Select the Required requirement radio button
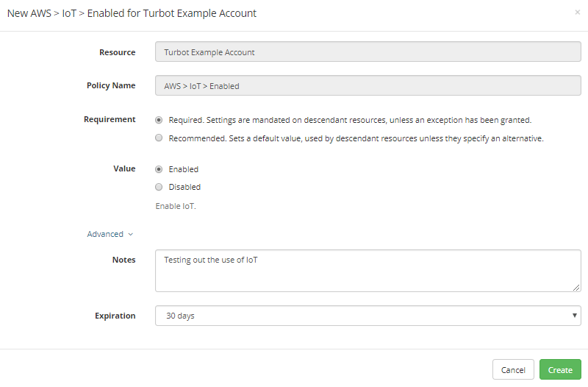 point(159,120)
